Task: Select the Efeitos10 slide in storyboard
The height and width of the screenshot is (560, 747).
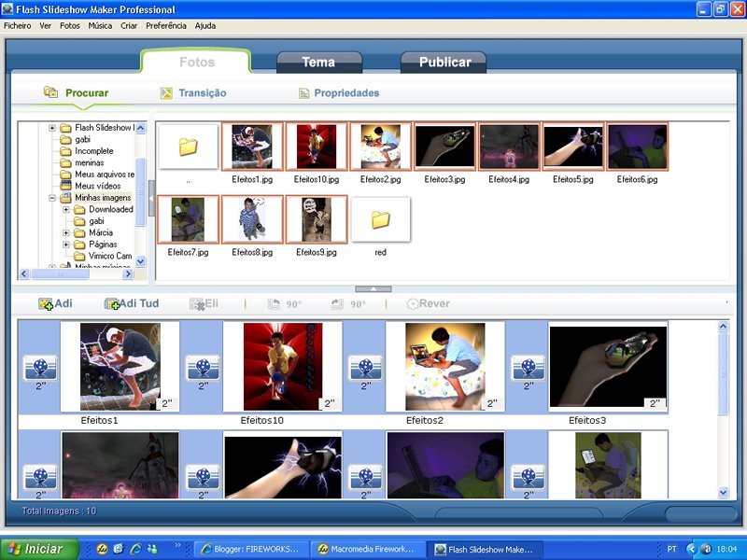Action: tap(283, 366)
